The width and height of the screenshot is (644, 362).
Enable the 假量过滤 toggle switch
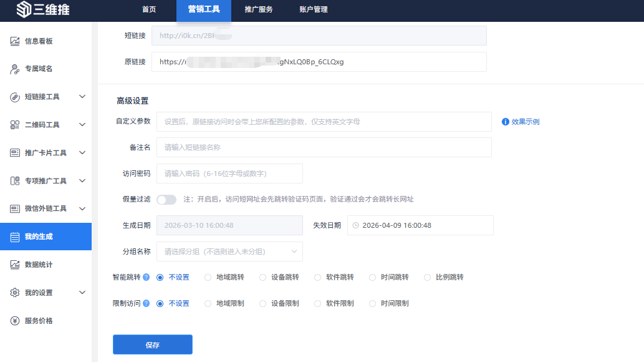[166, 200]
